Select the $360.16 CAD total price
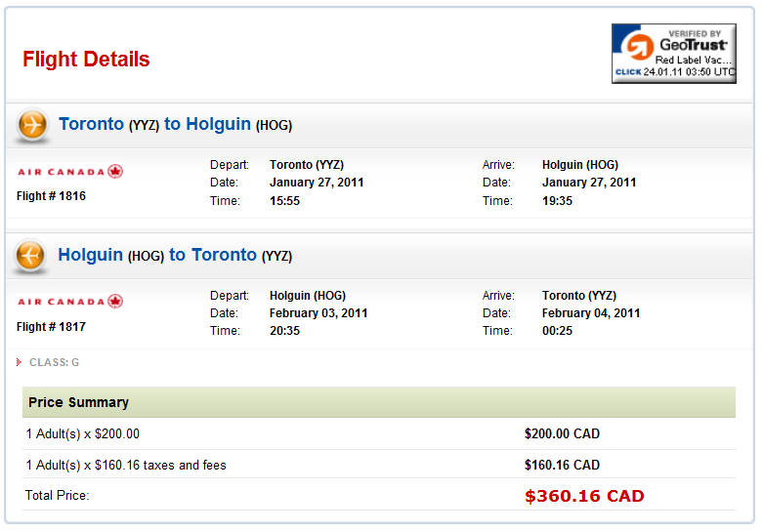 tap(584, 496)
